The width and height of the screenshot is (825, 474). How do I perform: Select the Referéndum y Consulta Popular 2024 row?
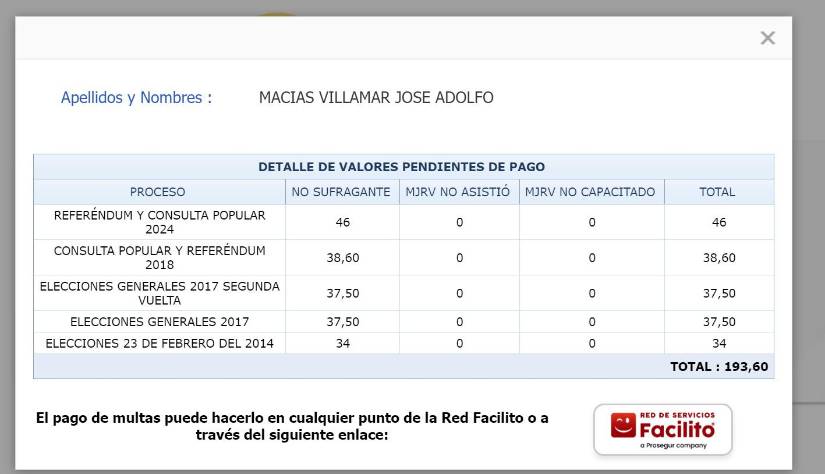click(159, 222)
